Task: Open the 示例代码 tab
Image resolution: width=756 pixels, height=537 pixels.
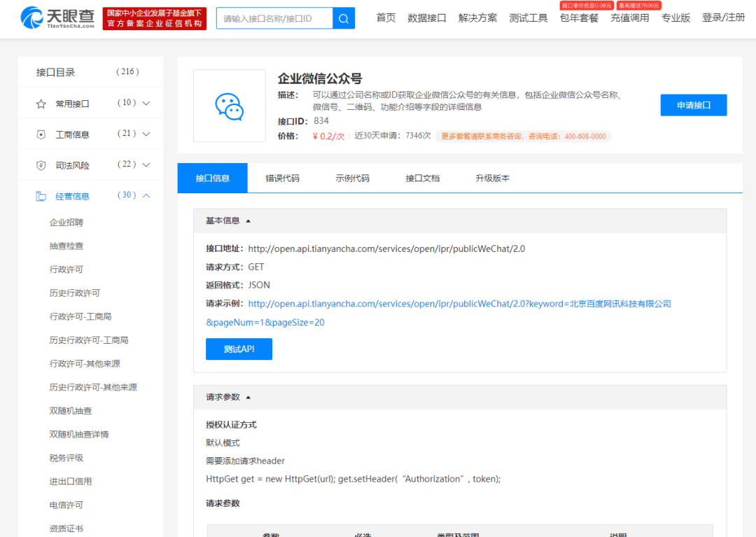Action: [352, 178]
